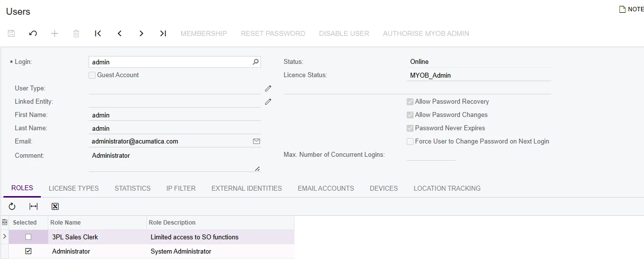Image resolution: width=644 pixels, height=259 pixels.
Task: Edit the User Type with pencil icon
Action: coord(268,88)
